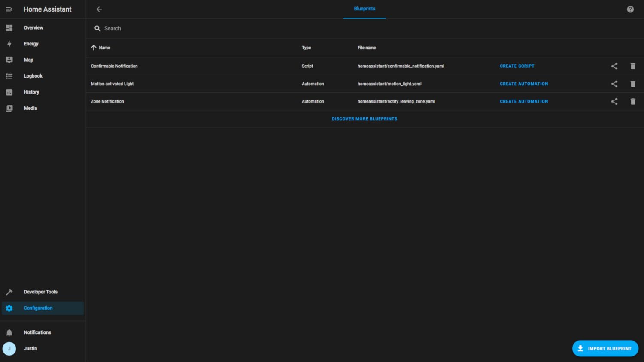This screenshot has height=362, width=644.
Task: Click the Script type cell
Action: coord(307,66)
